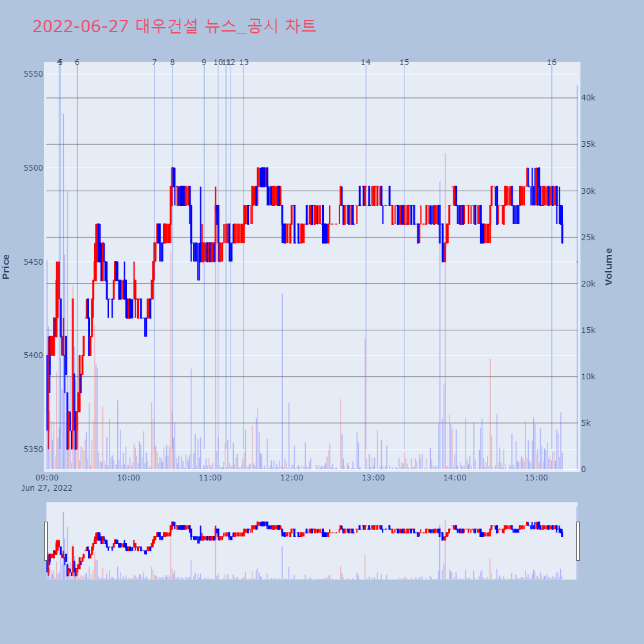Grab the left range slider handle

(46, 541)
